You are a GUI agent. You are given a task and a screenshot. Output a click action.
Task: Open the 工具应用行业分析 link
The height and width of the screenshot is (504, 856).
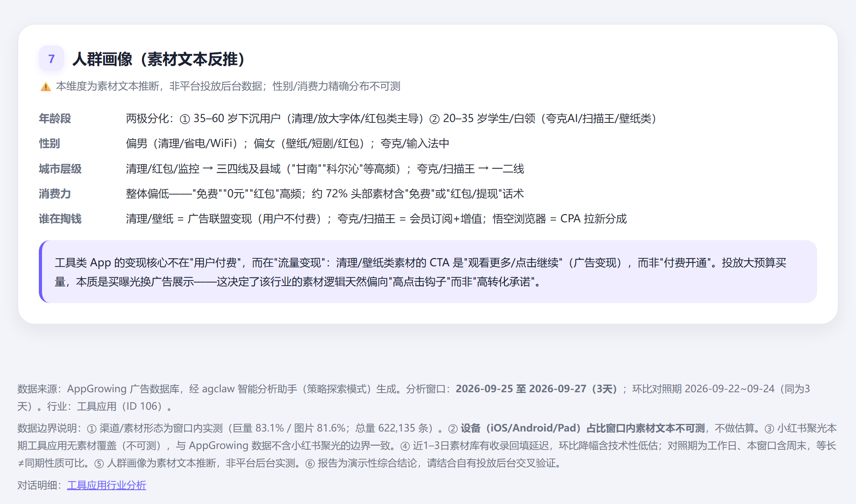[107, 485]
